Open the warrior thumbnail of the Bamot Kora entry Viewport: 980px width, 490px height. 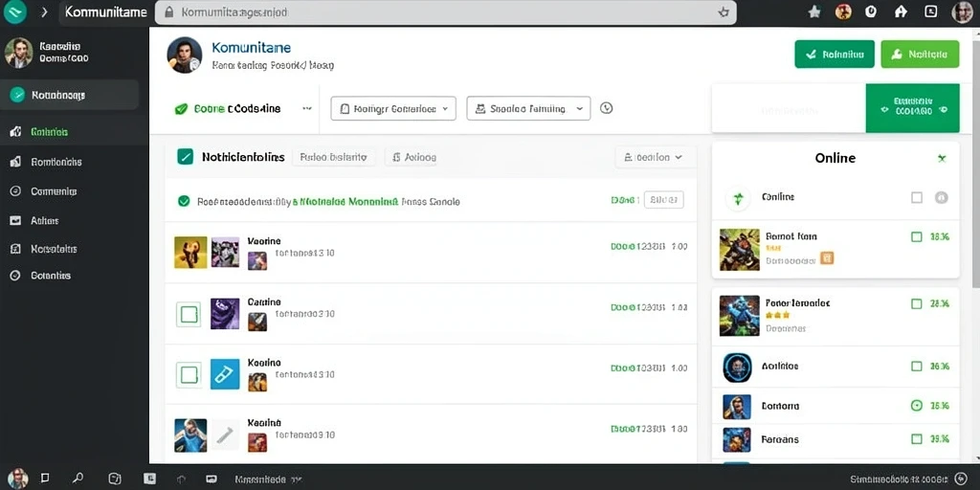point(740,250)
